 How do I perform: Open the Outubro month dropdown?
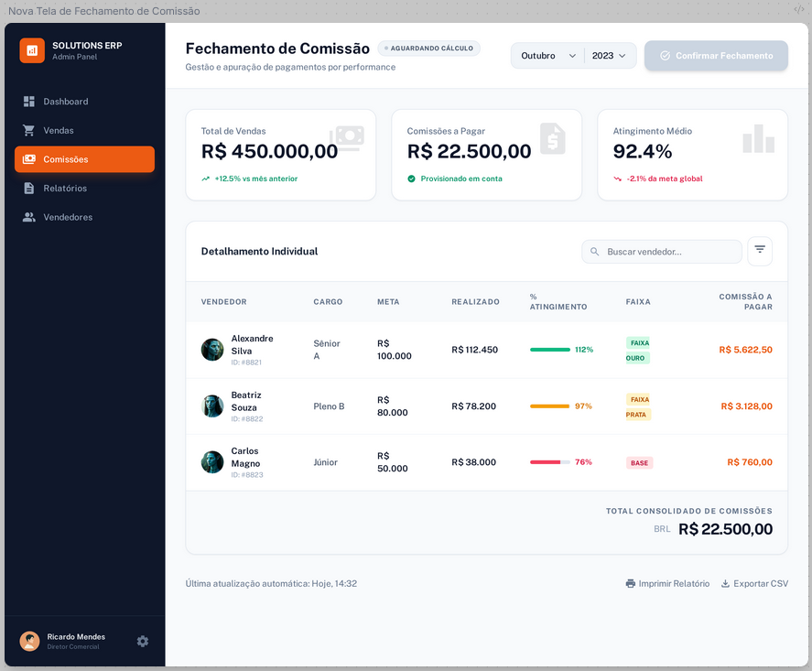[x=547, y=56]
